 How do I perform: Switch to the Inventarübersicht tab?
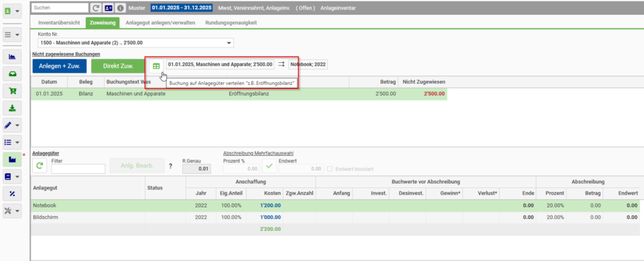59,23
